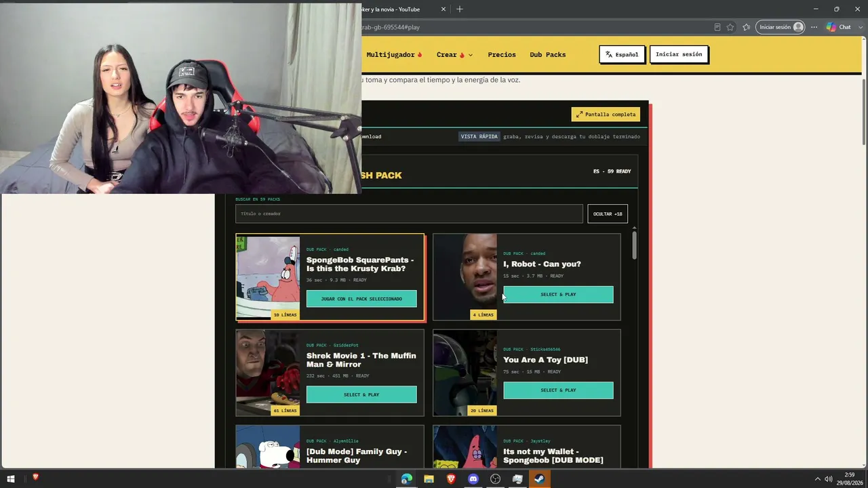Change language with the Español button
Screen dimensions: 868x488
(x=622, y=54)
